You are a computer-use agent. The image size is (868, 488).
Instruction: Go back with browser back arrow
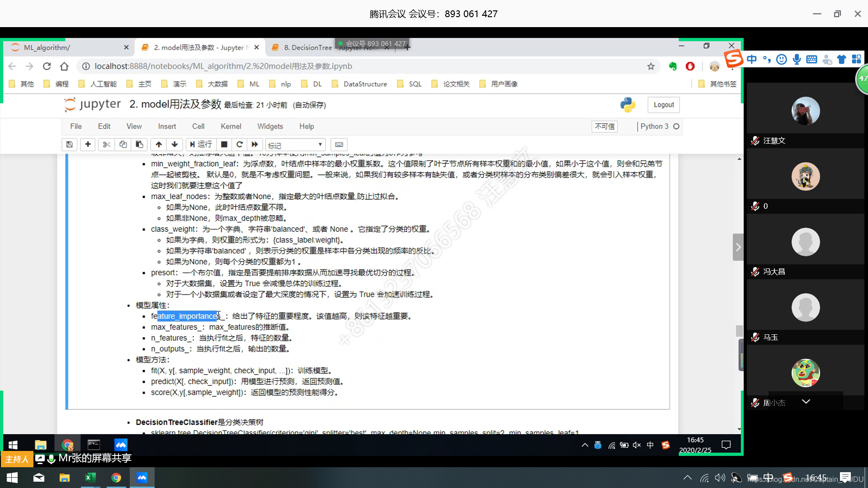(x=12, y=66)
